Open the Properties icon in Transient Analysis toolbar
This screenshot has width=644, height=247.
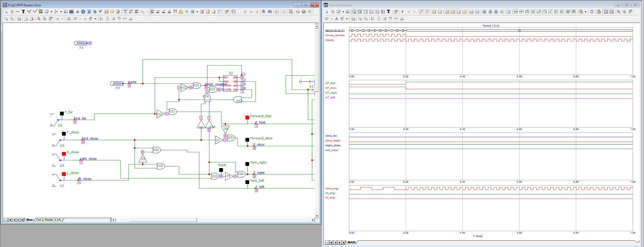(396, 12)
